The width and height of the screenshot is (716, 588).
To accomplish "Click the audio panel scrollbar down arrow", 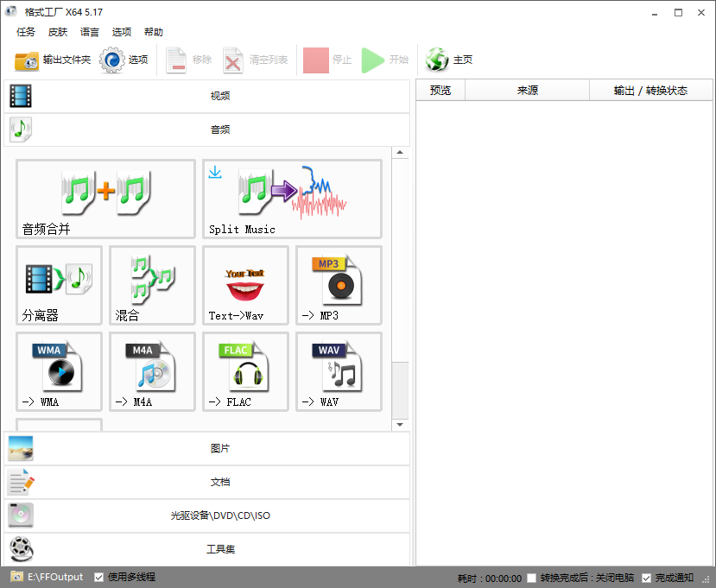I will tap(400, 425).
